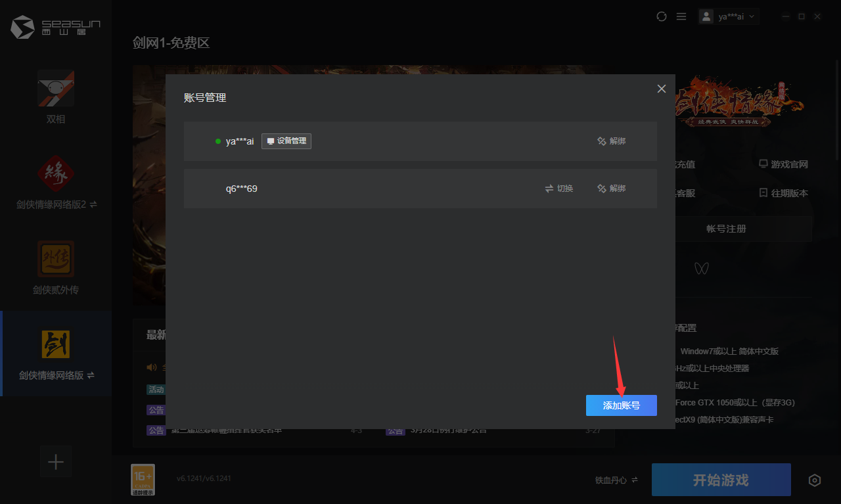Click the 开始游戏 button
Viewport: 841px width, 504px height.
pyautogui.click(x=721, y=480)
